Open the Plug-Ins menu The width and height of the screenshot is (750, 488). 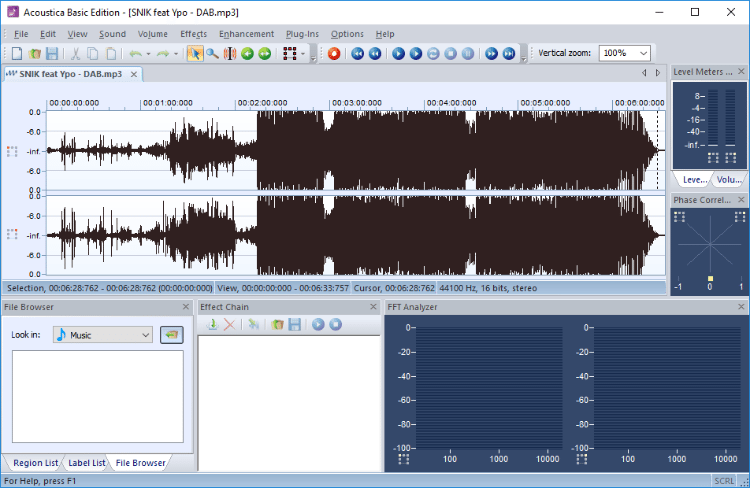pyautogui.click(x=302, y=34)
